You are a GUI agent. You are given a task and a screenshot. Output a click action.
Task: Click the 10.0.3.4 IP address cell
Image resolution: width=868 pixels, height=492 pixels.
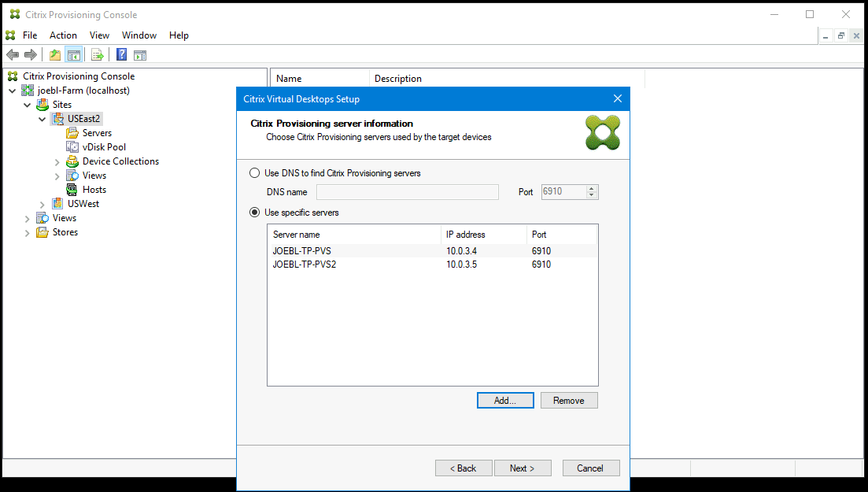tap(462, 251)
